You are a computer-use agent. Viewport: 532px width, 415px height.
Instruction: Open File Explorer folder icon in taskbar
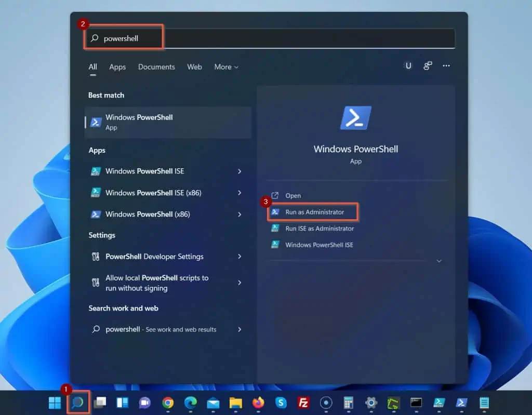pos(236,403)
